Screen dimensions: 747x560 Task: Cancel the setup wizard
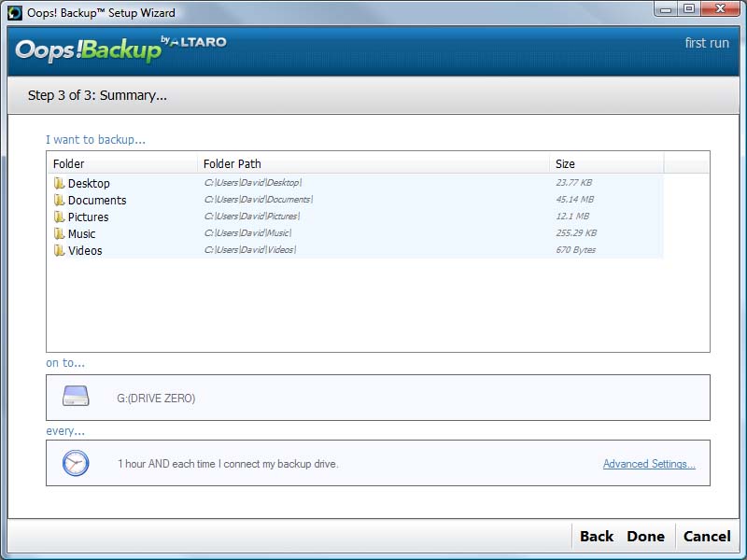(707, 536)
